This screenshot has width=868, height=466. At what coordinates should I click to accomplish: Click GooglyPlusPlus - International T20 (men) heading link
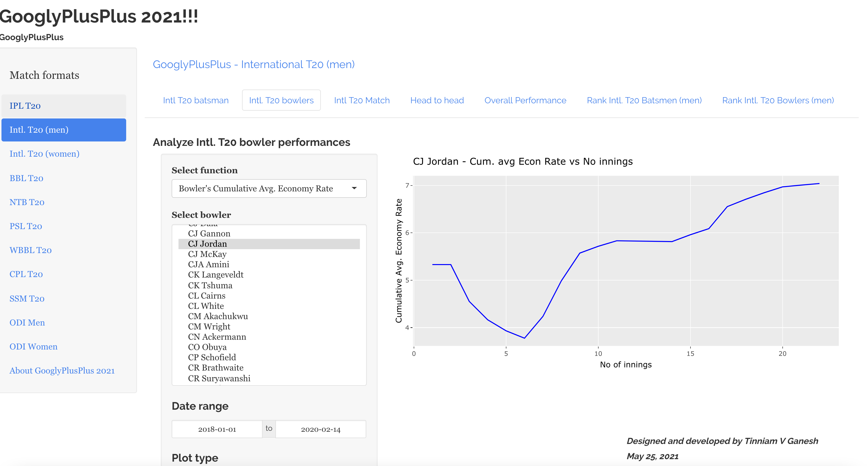point(253,64)
